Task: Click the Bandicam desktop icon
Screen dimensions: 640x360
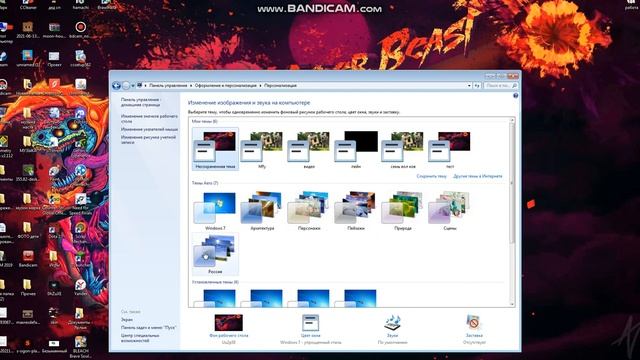Action: (27, 259)
